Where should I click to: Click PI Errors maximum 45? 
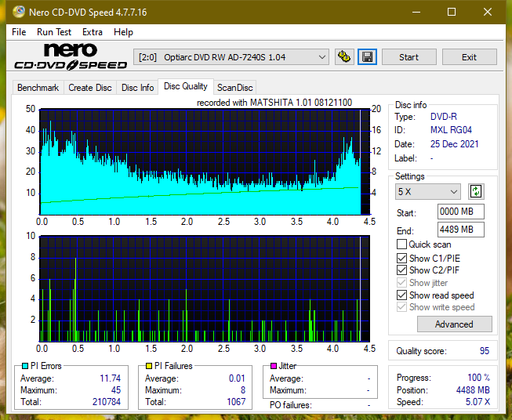pos(116,390)
